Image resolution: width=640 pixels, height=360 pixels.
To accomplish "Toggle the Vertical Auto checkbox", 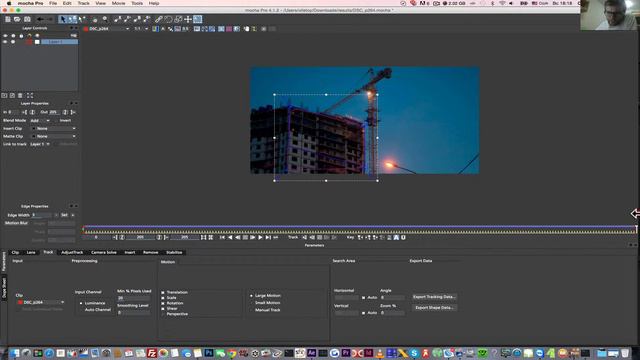I will 363,313.
